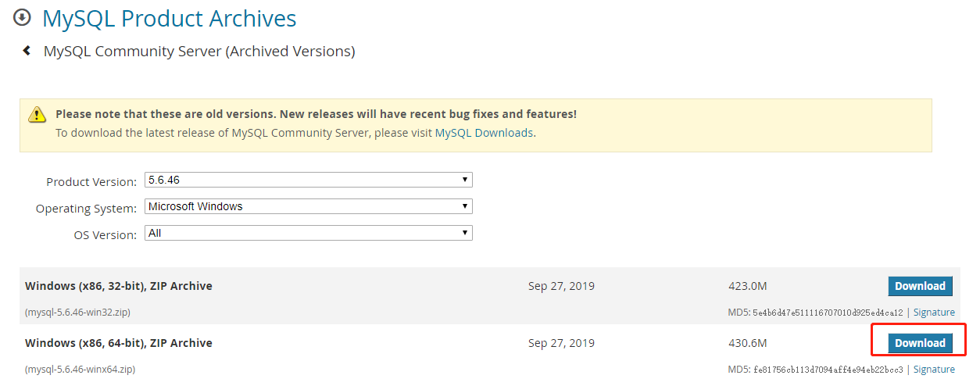This screenshot has width=980, height=386.
Task: Click the Product Version label
Action: (x=91, y=182)
